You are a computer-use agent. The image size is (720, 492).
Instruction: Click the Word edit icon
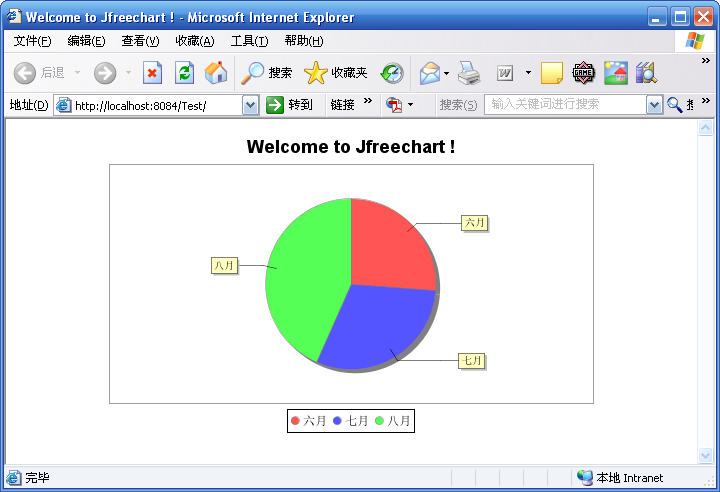coord(505,73)
